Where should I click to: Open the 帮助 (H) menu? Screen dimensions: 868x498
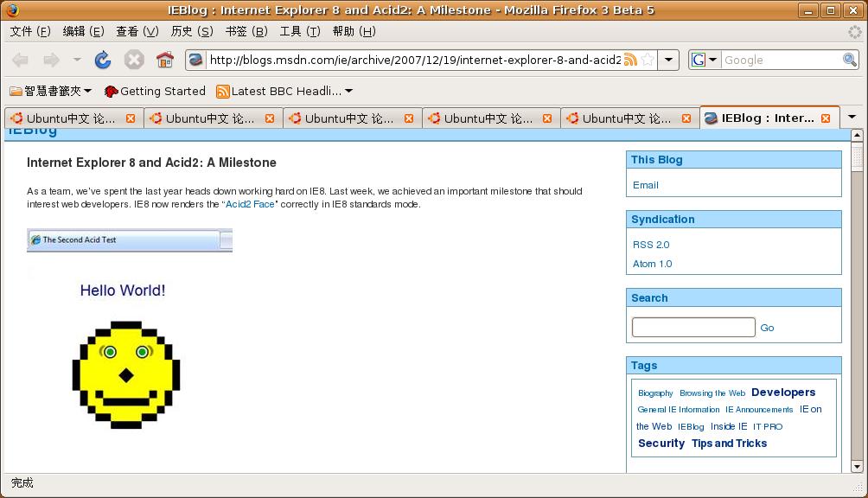pyautogui.click(x=354, y=31)
